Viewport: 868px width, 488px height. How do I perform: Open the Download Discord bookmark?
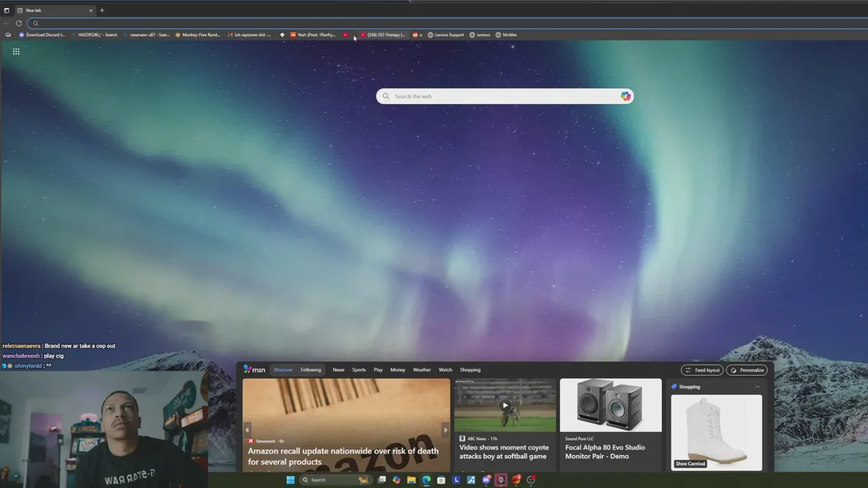pos(42,35)
